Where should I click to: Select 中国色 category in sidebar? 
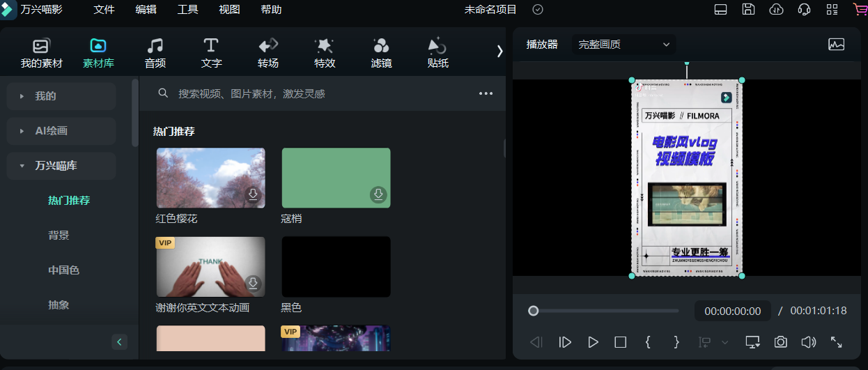point(63,270)
